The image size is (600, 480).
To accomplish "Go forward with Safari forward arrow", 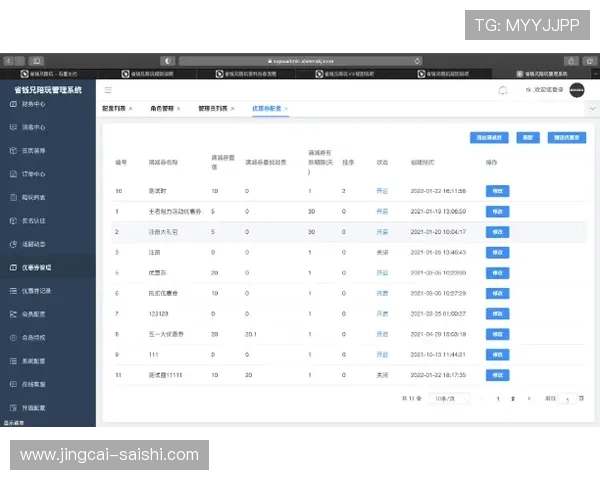I will click(20, 61).
